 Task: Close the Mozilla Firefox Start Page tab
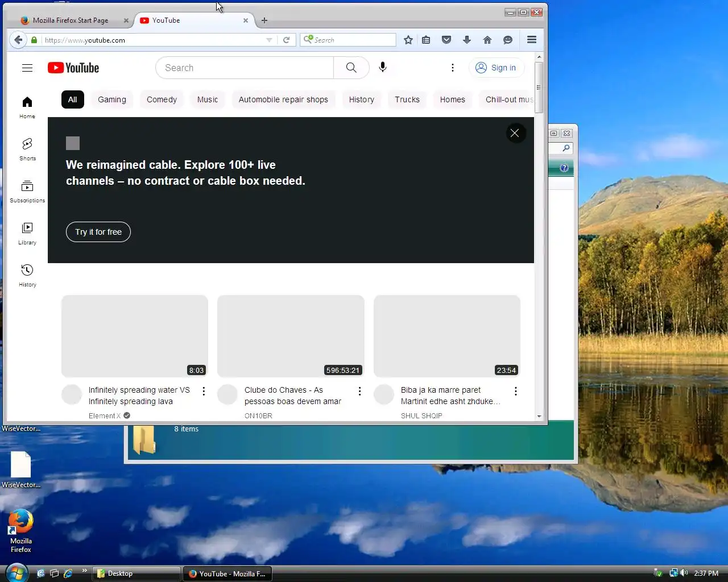(x=126, y=20)
